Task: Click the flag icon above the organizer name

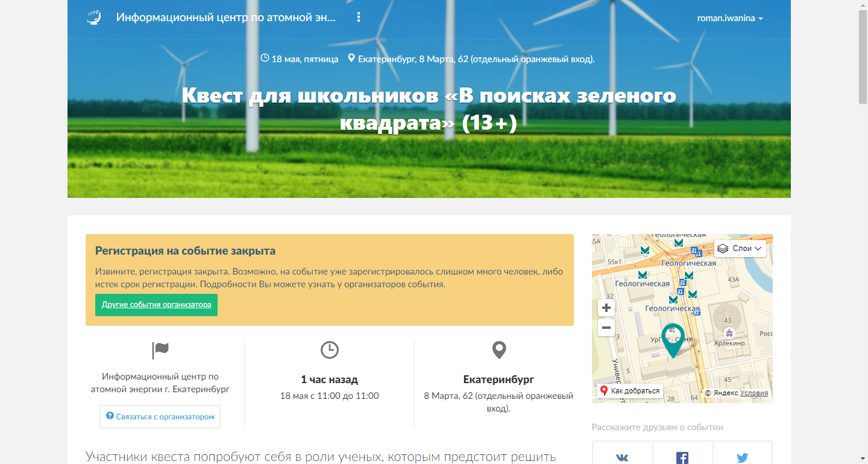Action: [160, 350]
